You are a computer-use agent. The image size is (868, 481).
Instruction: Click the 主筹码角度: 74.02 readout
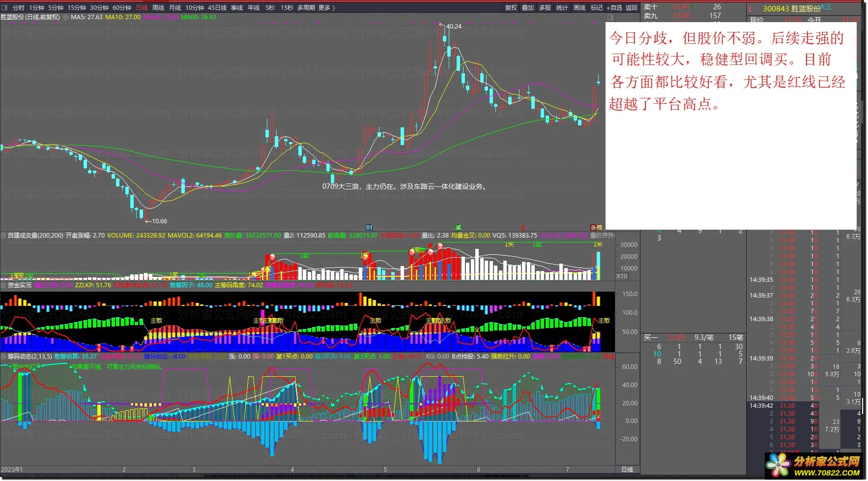coord(239,285)
